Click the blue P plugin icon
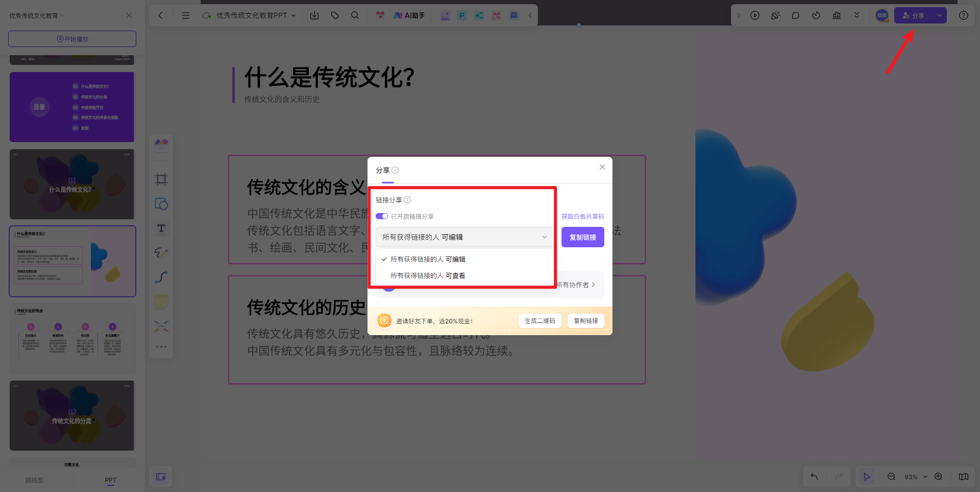 462,15
